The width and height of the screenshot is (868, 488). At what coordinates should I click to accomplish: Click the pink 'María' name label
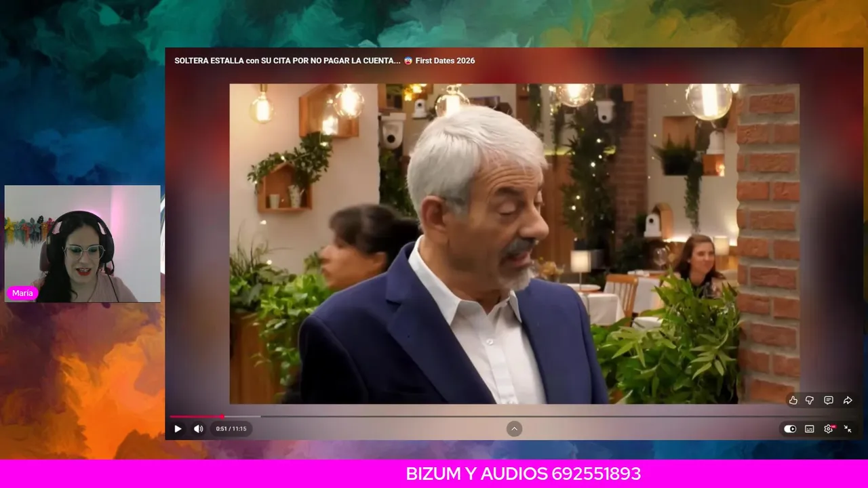pyautogui.click(x=22, y=293)
